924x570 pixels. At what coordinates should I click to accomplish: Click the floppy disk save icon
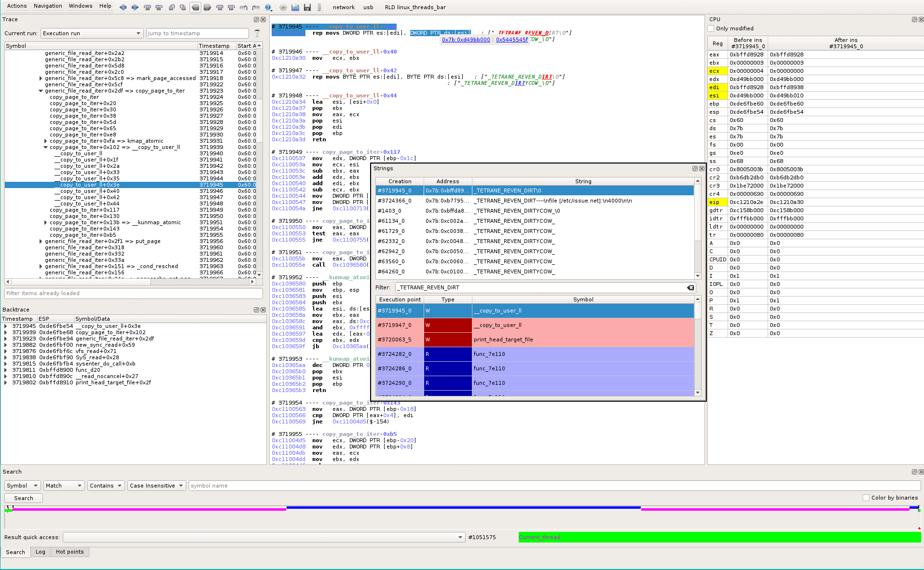[x=307, y=7]
